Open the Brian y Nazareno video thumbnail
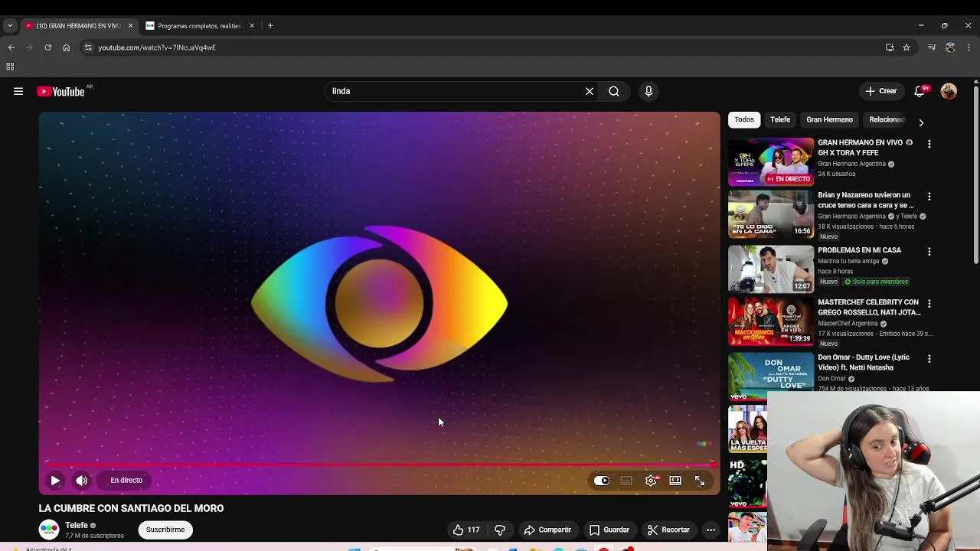Image resolution: width=980 pixels, height=551 pixels. [771, 214]
